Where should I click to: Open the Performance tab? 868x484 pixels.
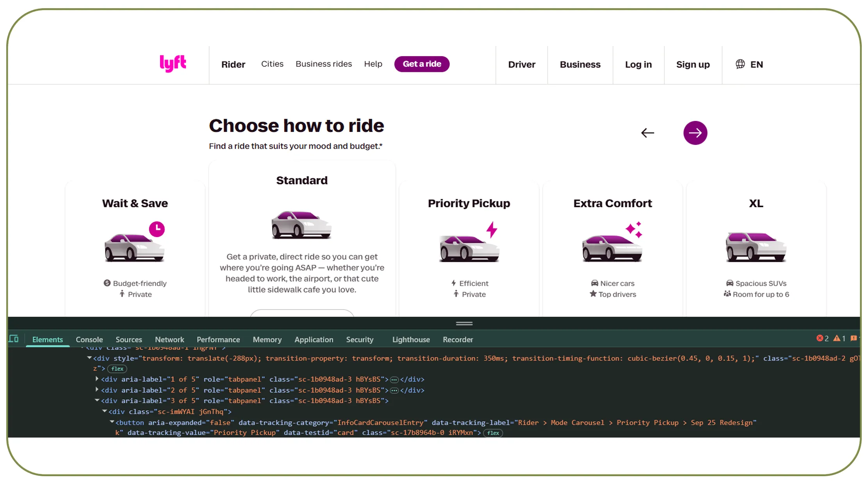pyautogui.click(x=218, y=340)
